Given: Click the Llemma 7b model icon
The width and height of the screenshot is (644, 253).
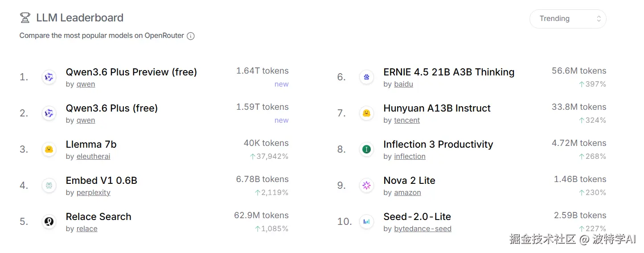Looking at the screenshot, I should pos(49,149).
